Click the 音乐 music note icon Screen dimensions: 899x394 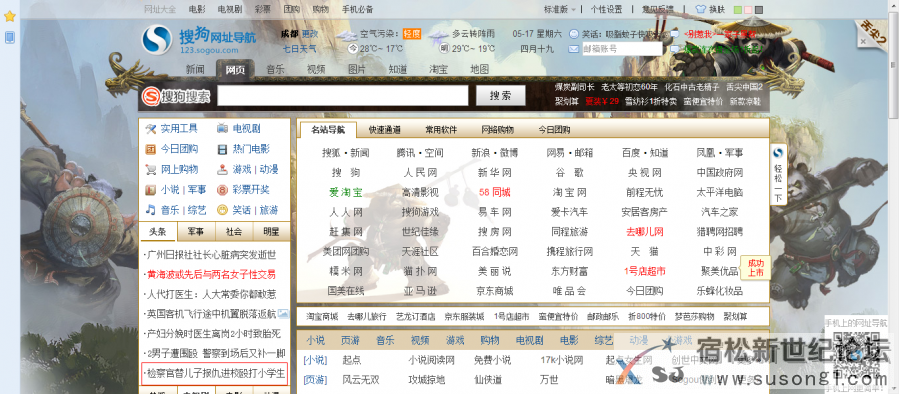(x=151, y=210)
